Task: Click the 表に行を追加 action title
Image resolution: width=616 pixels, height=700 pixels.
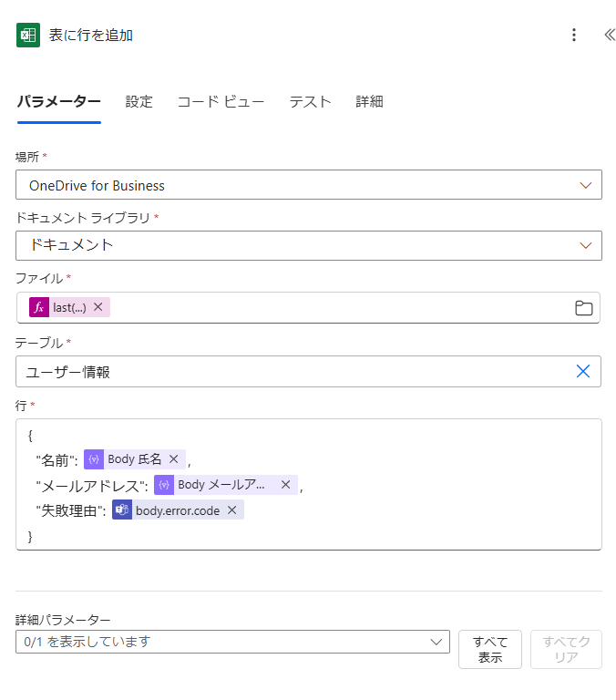Action: 91,35
